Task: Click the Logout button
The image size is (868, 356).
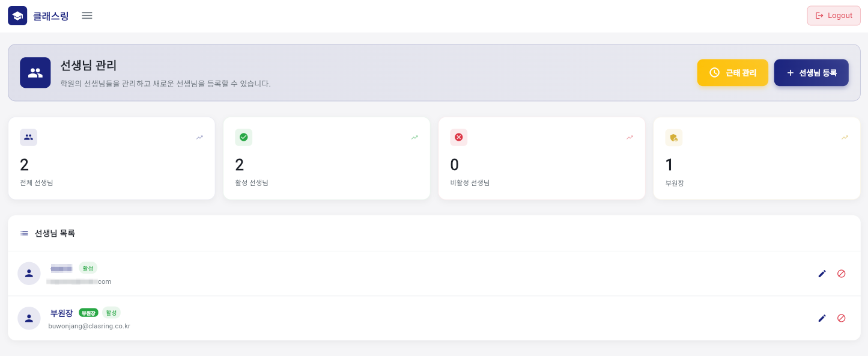Action: [834, 16]
